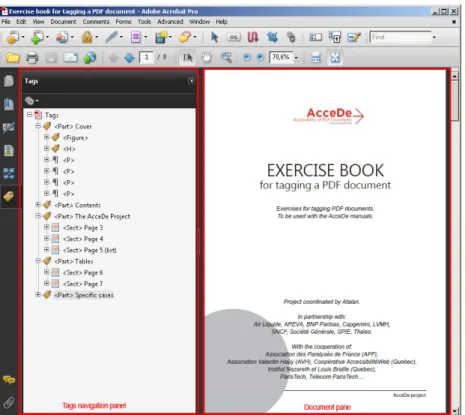Select the <Sect> Page 7 tree item
This screenshot has height=415, width=465.
point(83,284)
